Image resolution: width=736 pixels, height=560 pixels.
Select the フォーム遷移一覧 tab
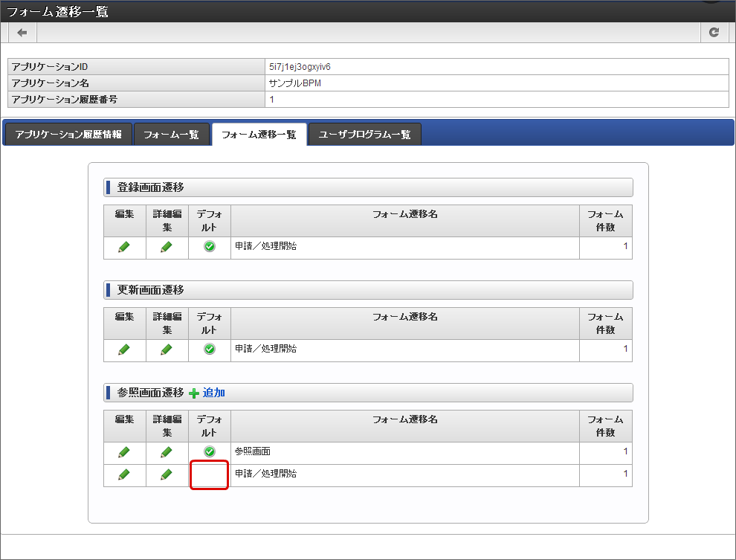[259, 135]
